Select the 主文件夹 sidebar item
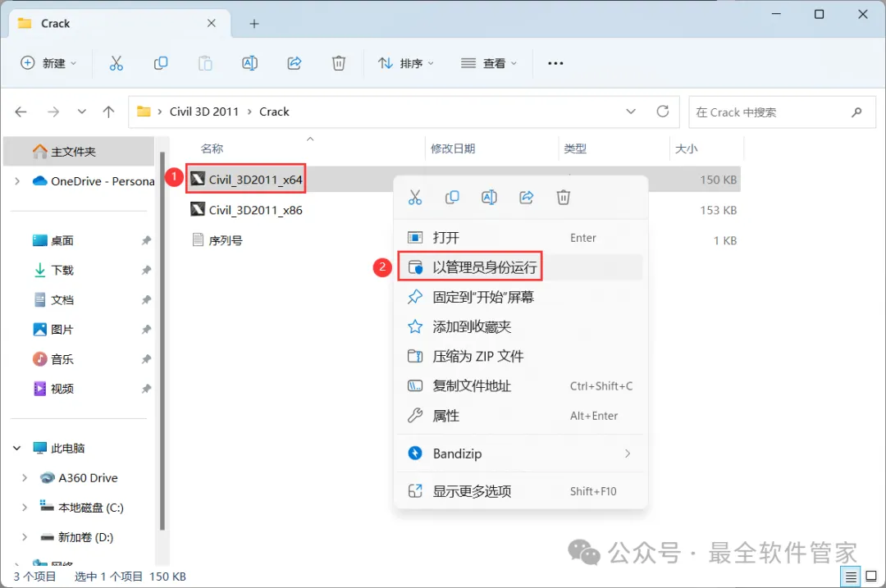The width and height of the screenshot is (886, 588). coord(79,152)
